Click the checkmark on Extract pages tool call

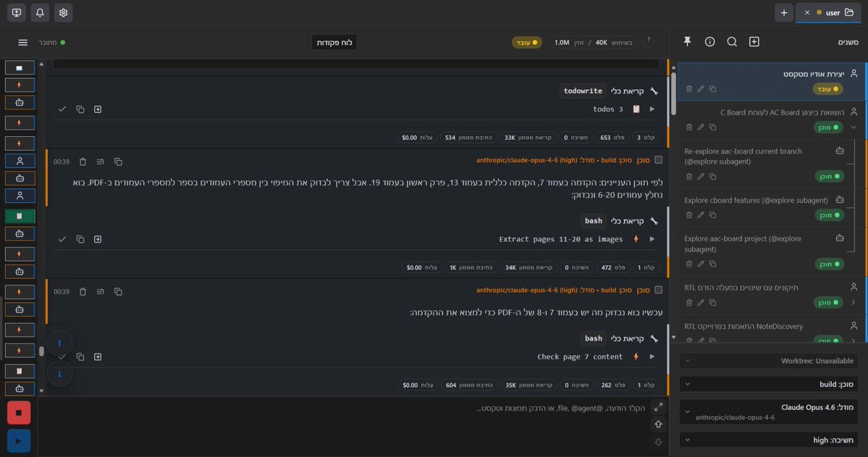[62, 239]
